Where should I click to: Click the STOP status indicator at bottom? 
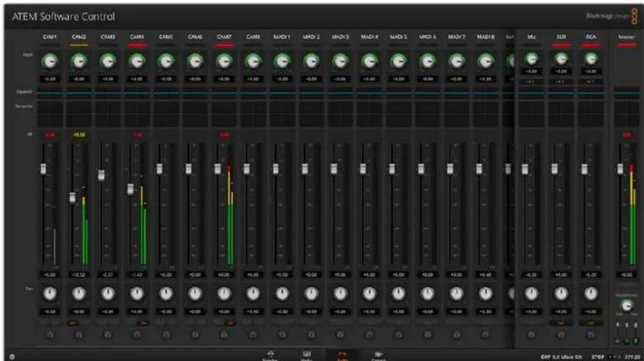coord(597,357)
